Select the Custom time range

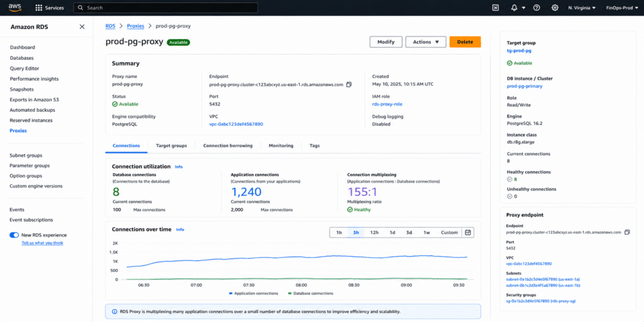(x=449, y=233)
